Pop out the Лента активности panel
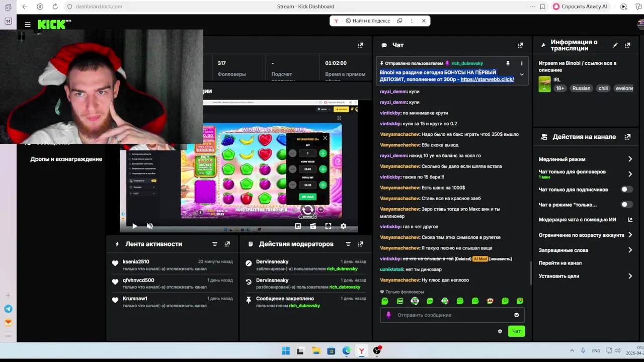Screen dimensions: 644x362 pyautogui.click(x=227, y=244)
